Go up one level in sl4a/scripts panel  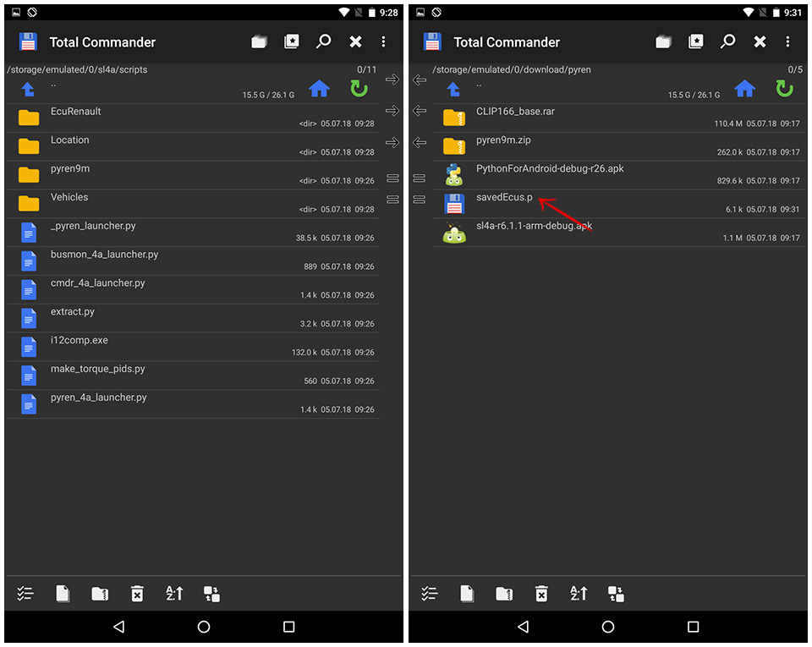pos(28,90)
